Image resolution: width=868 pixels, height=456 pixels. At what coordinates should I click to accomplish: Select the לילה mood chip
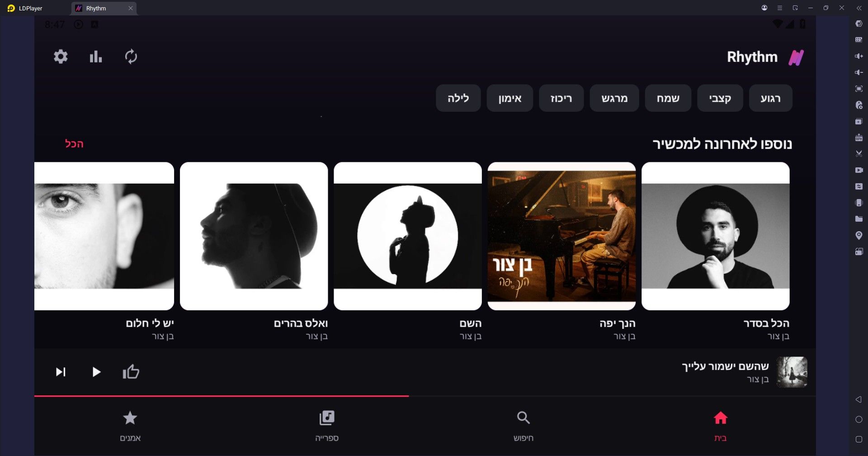[x=458, y=98]
